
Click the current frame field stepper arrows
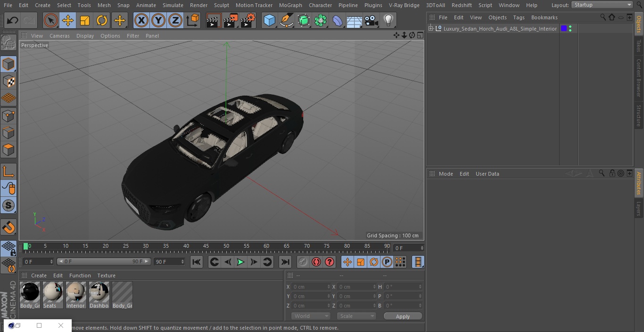point(422,248)
